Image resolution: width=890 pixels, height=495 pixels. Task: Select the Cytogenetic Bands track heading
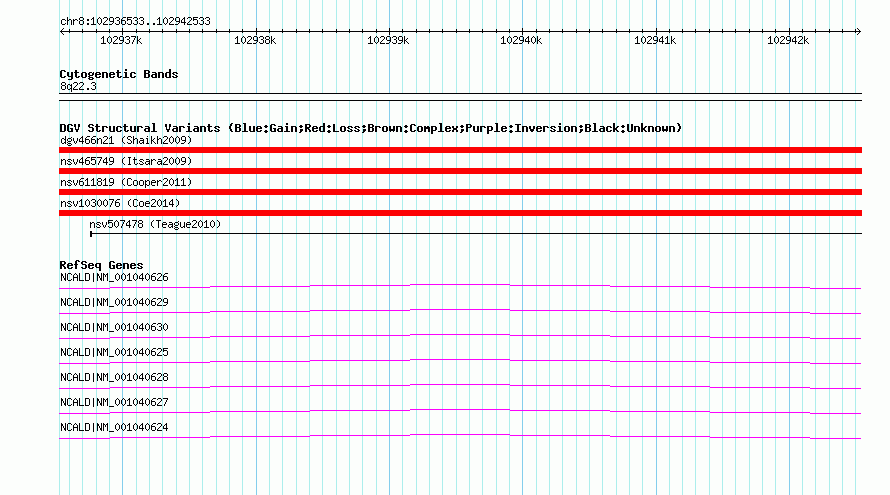(119, 74)
